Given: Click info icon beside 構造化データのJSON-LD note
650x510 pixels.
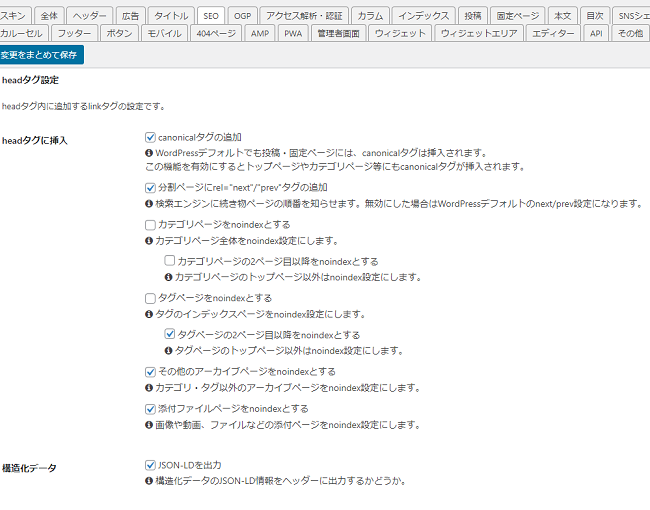Looking at the screenshot, I should pyautogui.click(x=149, y=481).
